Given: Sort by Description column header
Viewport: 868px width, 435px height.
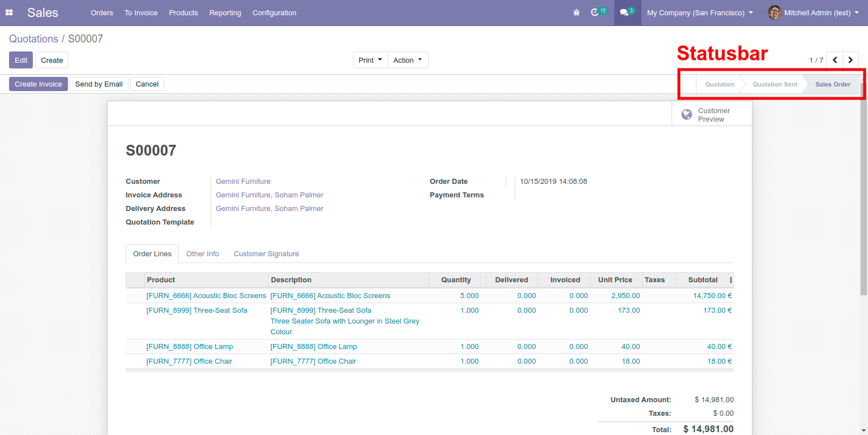Looking at the screenshot, I should pyautogui.click(x=348, y=280).
